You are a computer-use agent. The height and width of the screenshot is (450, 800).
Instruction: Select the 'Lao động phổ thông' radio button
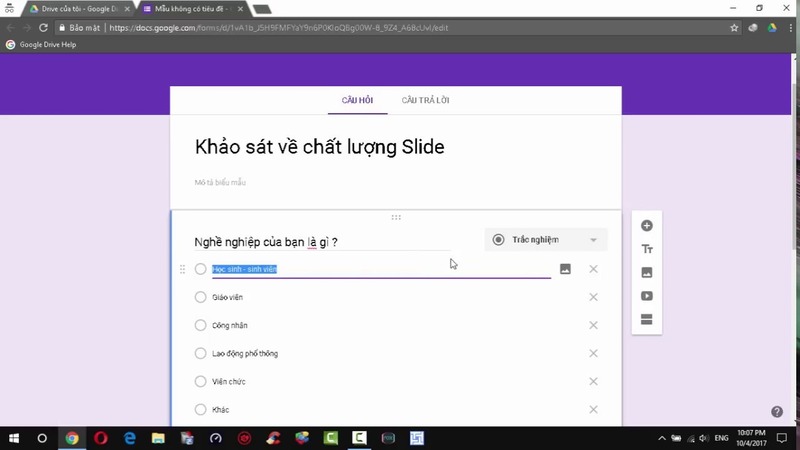click(x=201, y=353)
